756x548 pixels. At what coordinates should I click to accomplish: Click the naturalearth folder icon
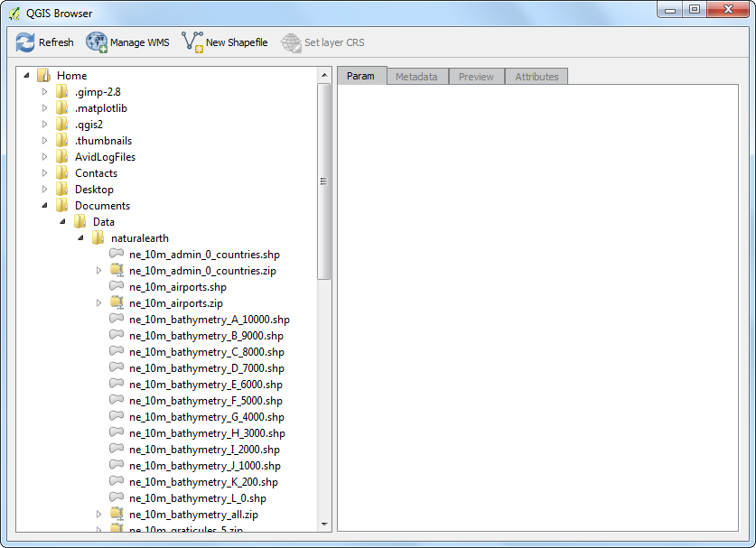[x=98, y=238]
